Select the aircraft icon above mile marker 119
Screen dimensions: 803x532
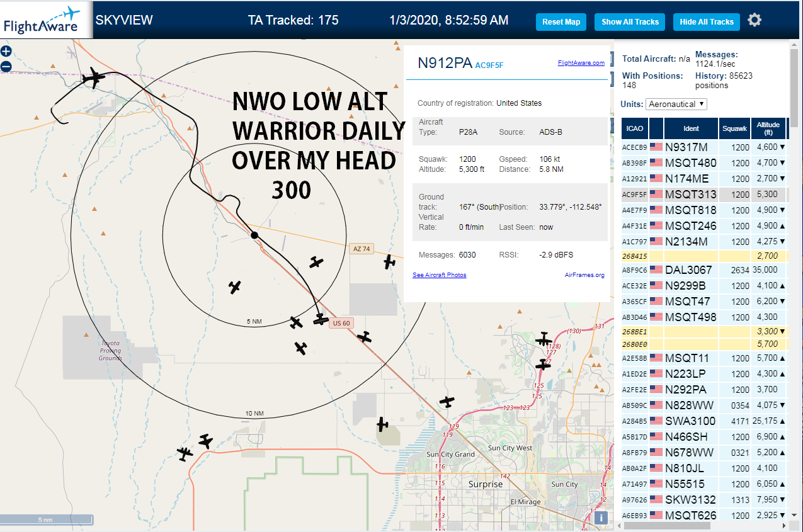[x=447, y=401]
